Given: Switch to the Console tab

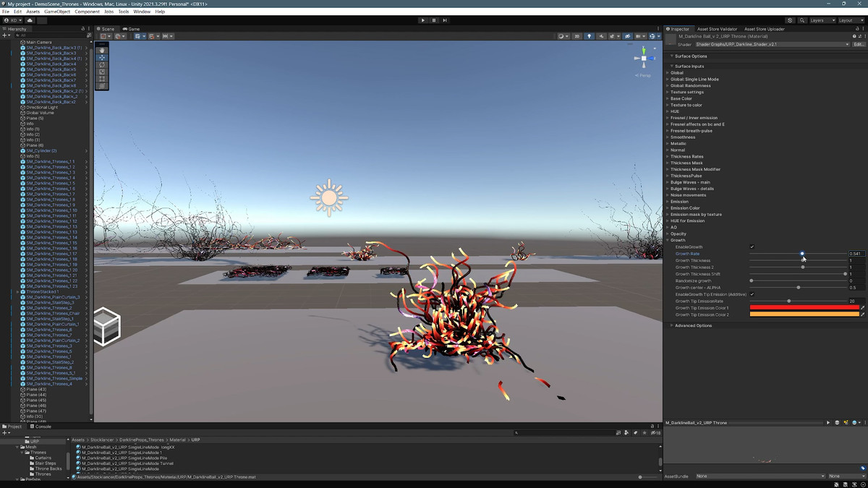Looking at the screenshot, I should (x=41, y=427).
